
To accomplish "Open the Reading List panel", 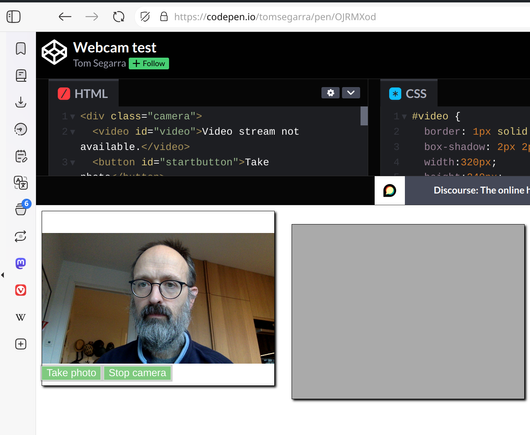I will [x=21, y=75].
